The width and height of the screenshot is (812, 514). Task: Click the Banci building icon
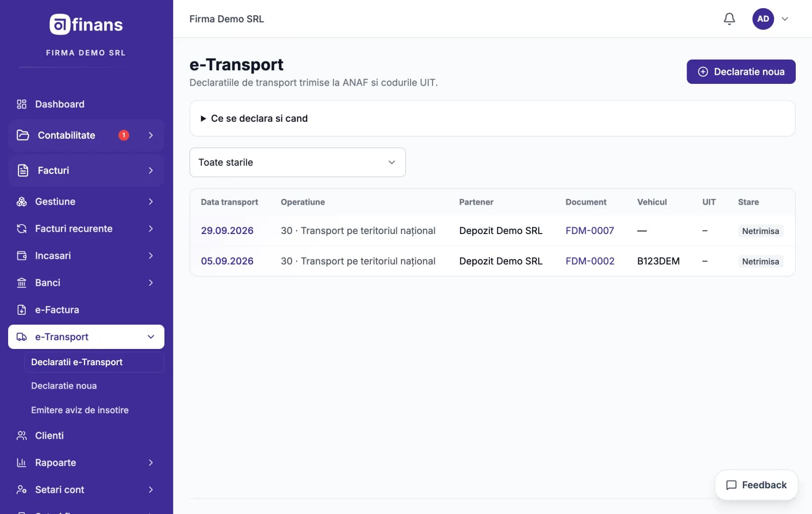click(22, 283)
